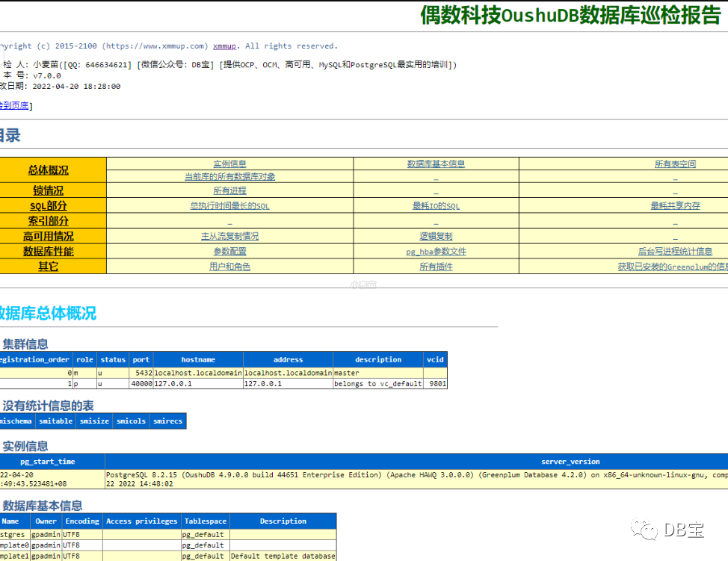Image resolution: width=728 pixels, height=561 pixels.
Task: Click the smitable column header
Action: click(x=56, y=421)
